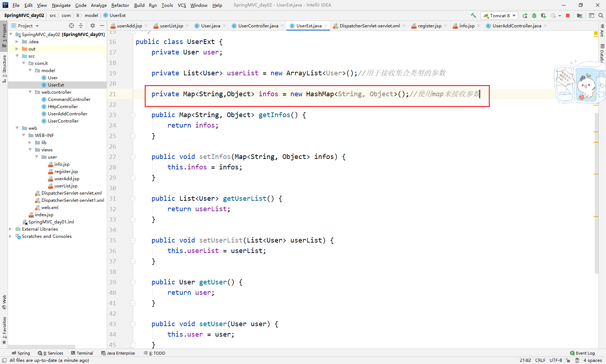Viewport: 606px width, 364px height.
Task: Rerun the Tomcat 8 configuration
Action: 525,15
